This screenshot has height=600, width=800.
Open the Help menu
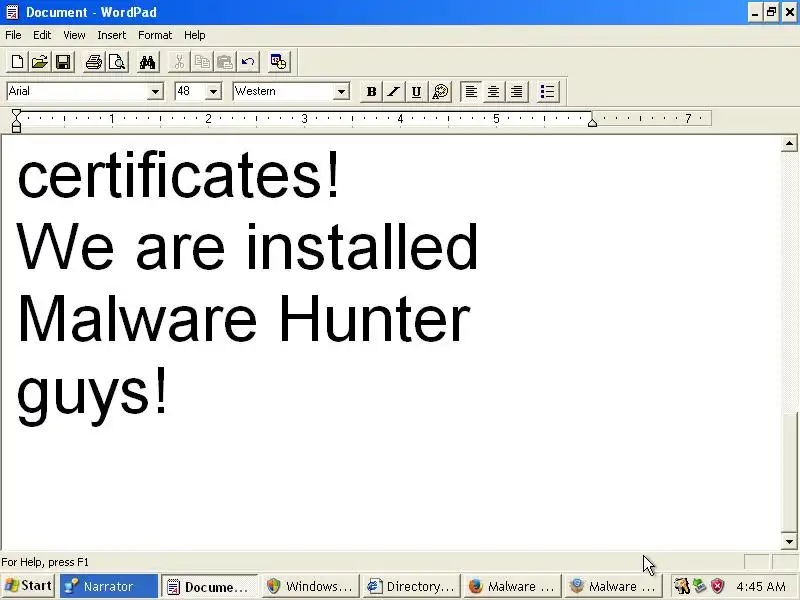coord(194,35)
